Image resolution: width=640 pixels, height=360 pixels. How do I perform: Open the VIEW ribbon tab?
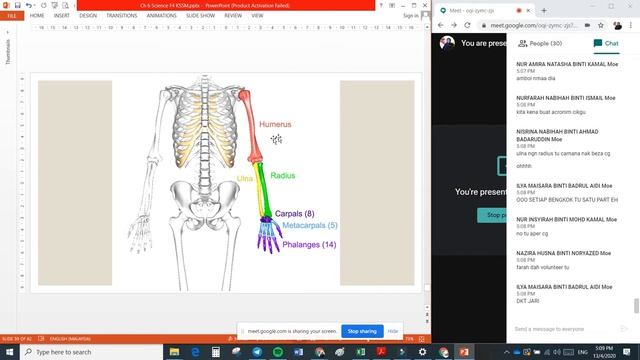257,16
